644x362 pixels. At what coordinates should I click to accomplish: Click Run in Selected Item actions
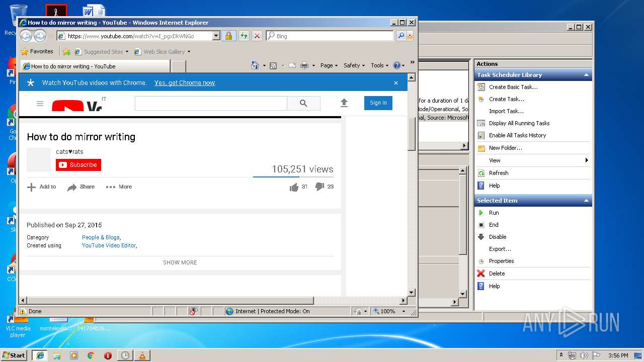[x=494, y=213]
